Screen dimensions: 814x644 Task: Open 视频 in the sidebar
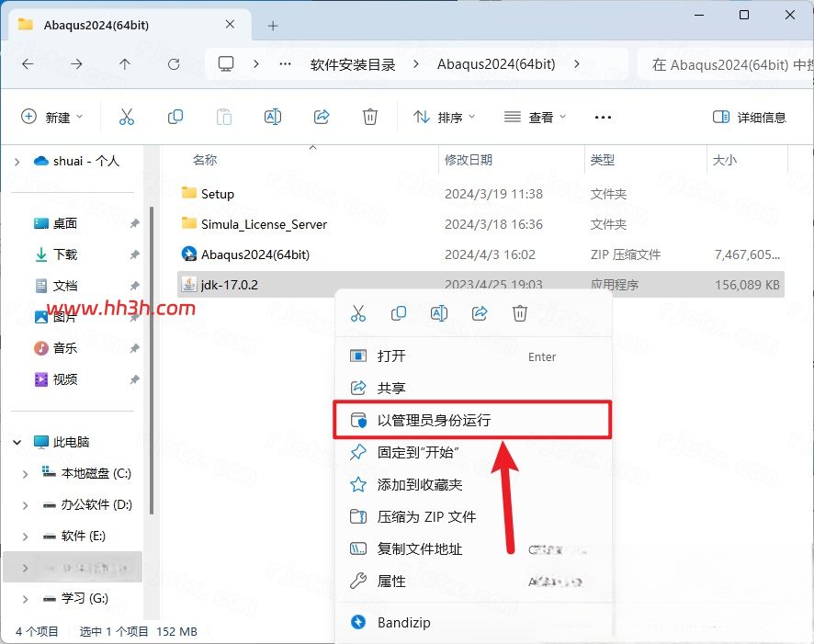(65, 379)
